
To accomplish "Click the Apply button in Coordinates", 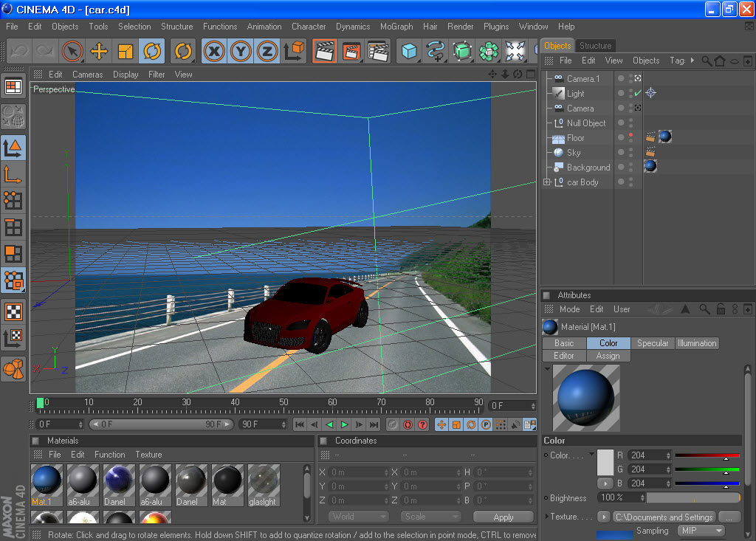I will (504, 517).
